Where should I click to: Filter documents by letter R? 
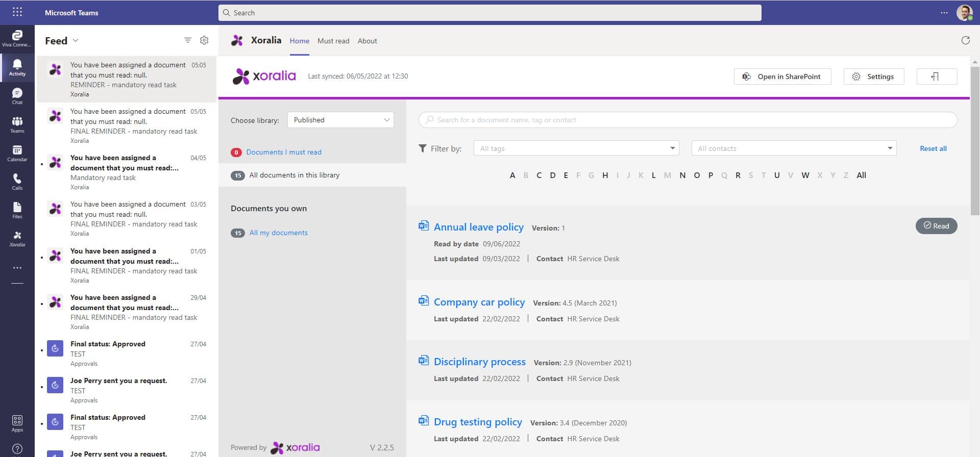[738, 175]
